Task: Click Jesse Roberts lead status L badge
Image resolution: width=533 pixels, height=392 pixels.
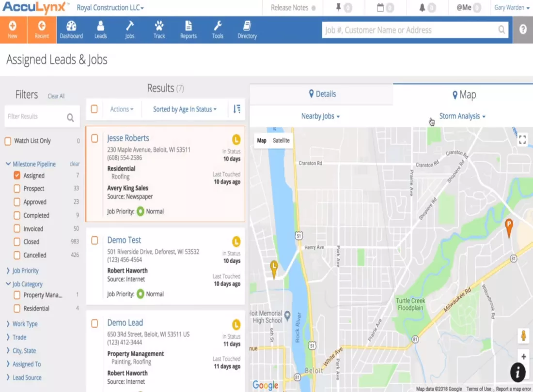Action: pyautogui.click(x=236, y=139)
